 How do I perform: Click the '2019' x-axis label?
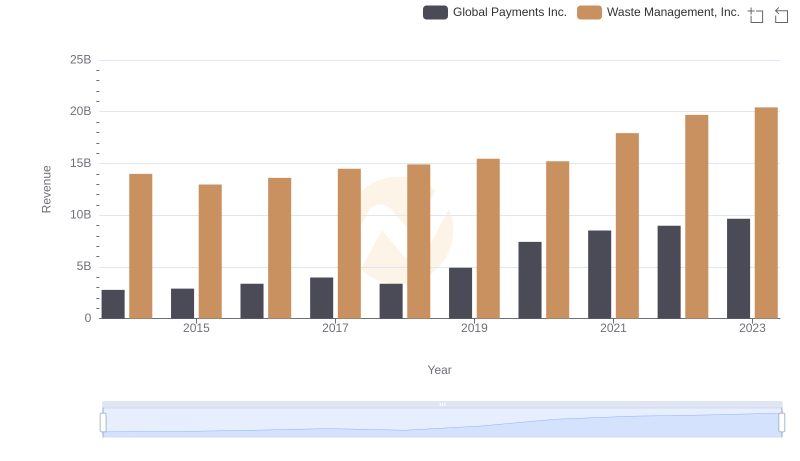474,328
